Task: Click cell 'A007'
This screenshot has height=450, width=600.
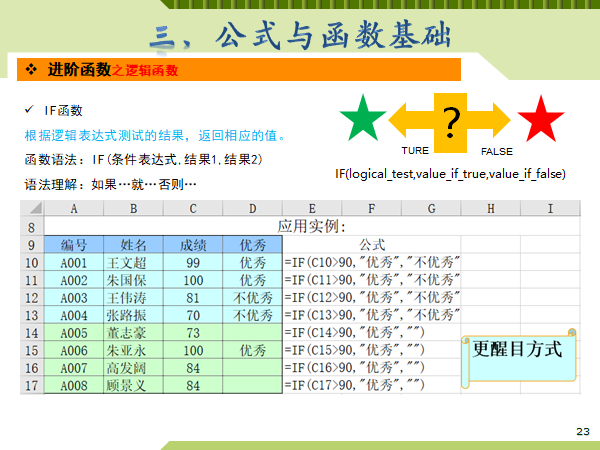Action: click(74, 368)
